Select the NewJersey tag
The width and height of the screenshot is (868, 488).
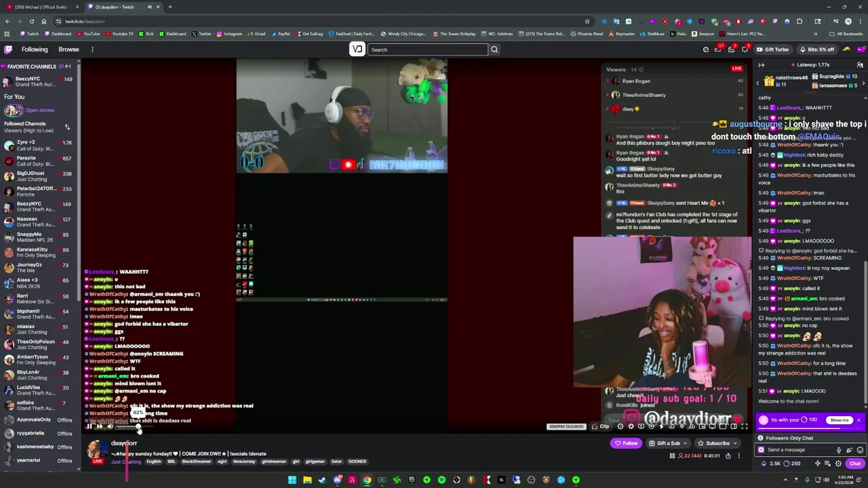point(244,462)
